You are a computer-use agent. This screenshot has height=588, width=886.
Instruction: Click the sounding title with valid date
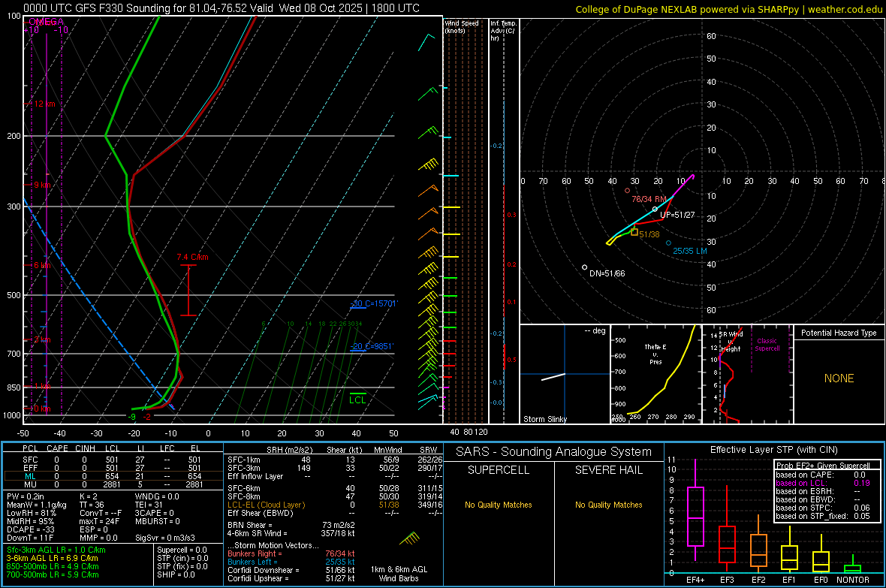pos(221,8)
